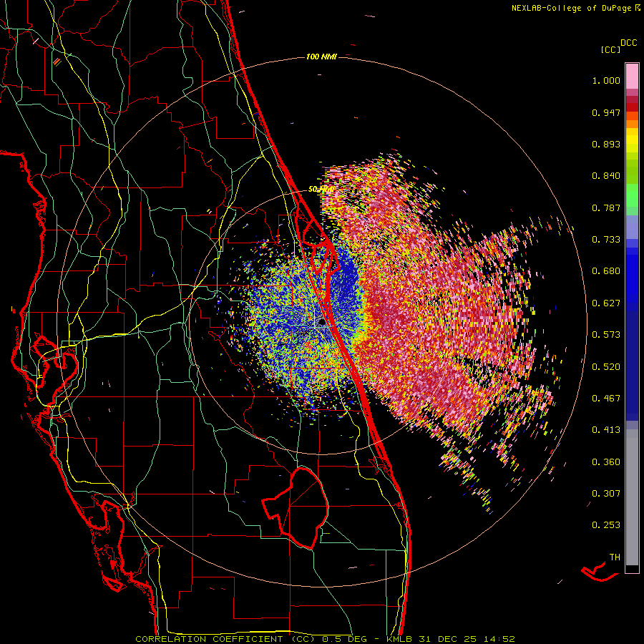This screenshot has width=644, height=644.
Task: Pick the dark red color bar segment
Action: tap(632, 107)
